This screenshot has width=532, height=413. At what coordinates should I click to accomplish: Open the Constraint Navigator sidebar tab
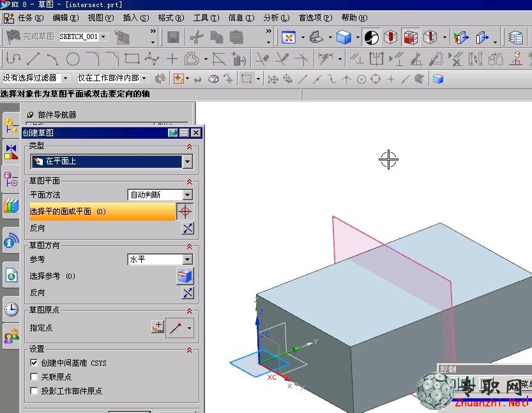pyautogui.click(x=11, y=152)
